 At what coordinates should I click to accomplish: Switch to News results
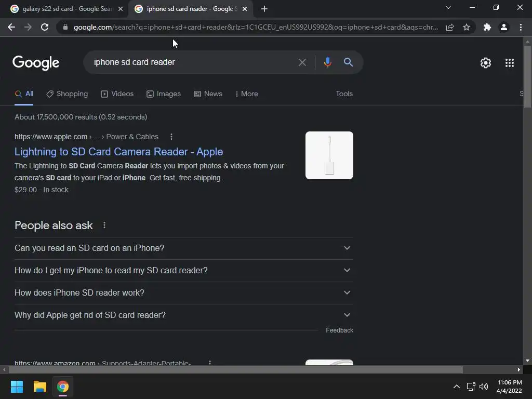click(x=208, y=94)
